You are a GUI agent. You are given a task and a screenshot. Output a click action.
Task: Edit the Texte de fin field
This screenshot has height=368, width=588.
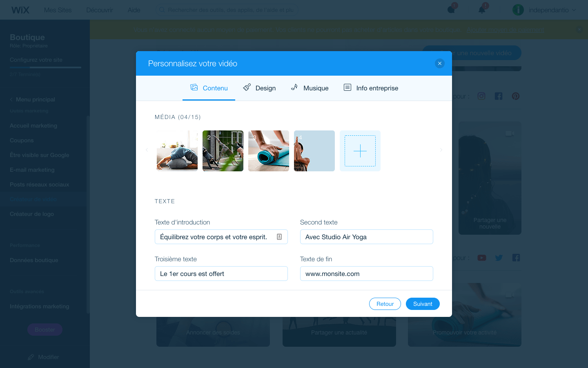click(x=367, y=274)
